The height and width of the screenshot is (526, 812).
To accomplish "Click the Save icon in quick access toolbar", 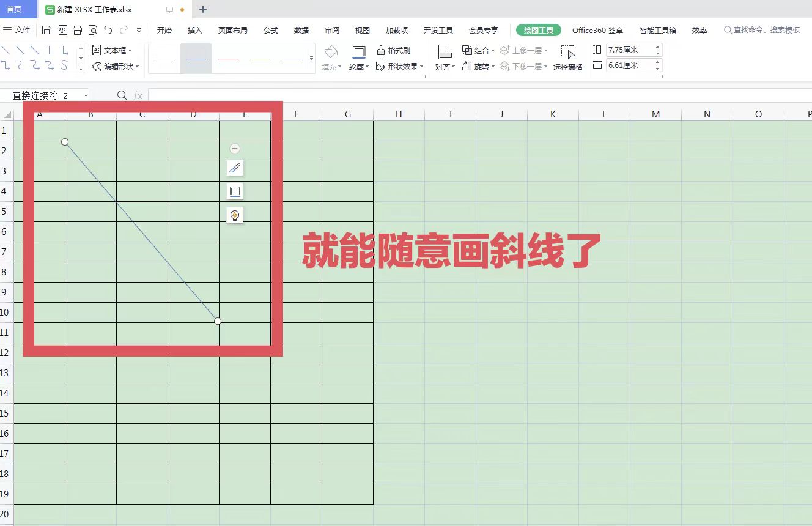I will (x=46, y=29).
